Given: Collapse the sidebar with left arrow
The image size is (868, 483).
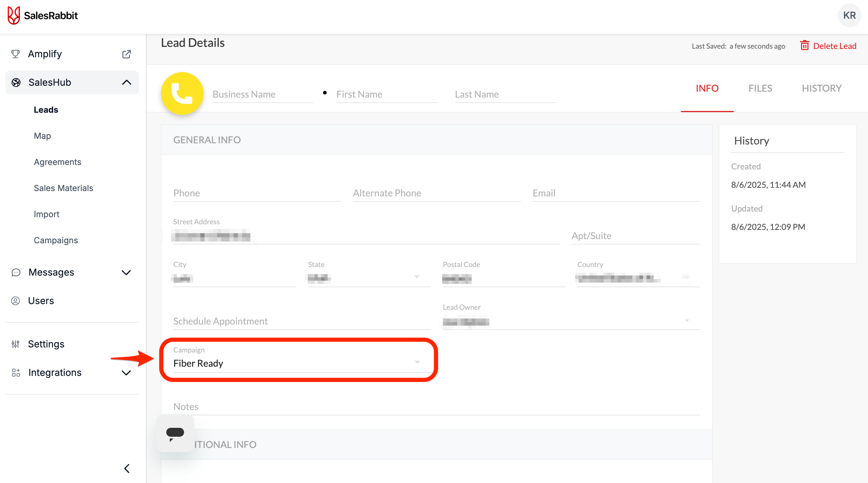Looking at the screenshot, I should tap(127, 468).
